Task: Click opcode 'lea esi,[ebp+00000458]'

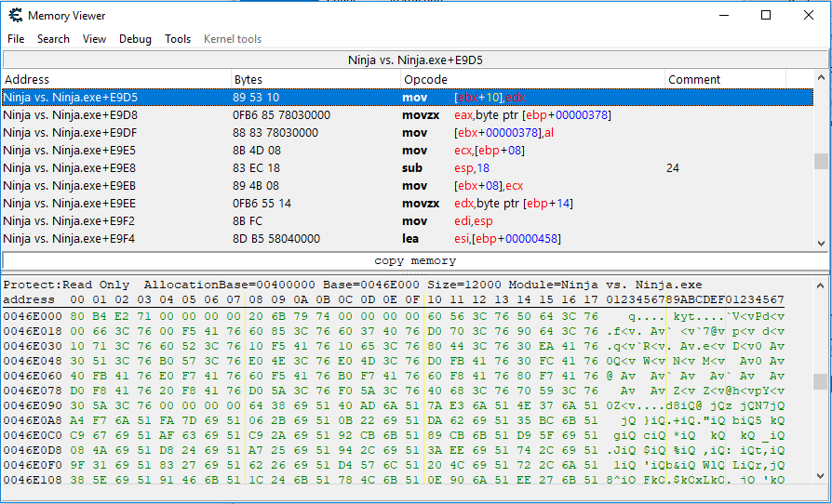Action: tap(481, 238)
